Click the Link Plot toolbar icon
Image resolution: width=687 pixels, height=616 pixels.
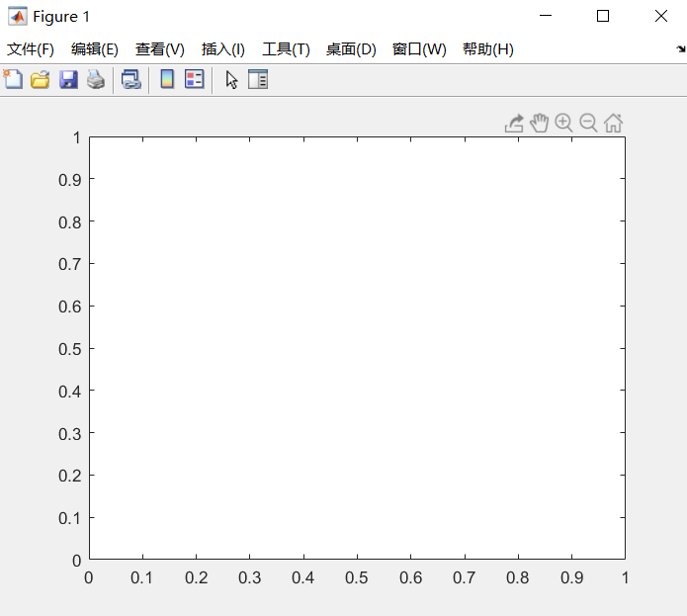[131, 80]
